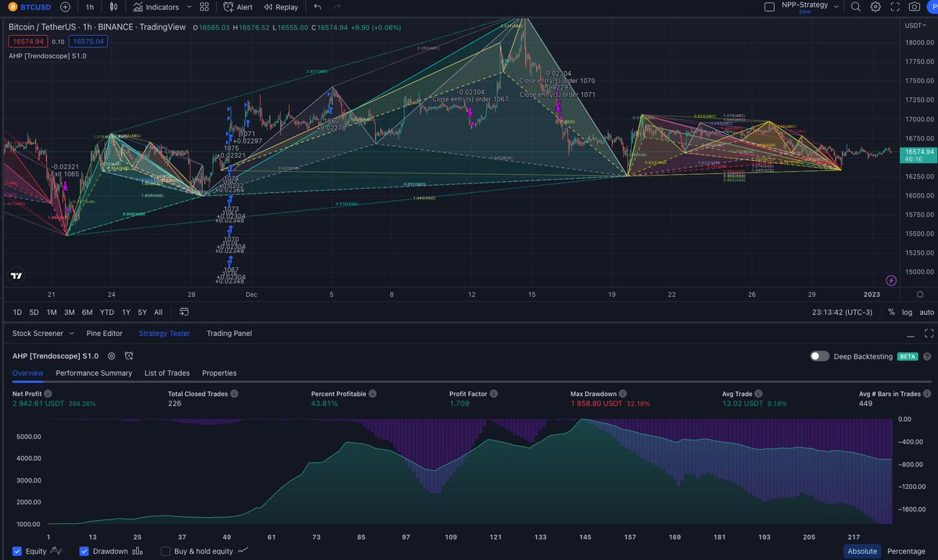938x560 pixels.
Task: Take a chart snapshot with camera icon
Action: pos(915,7)
